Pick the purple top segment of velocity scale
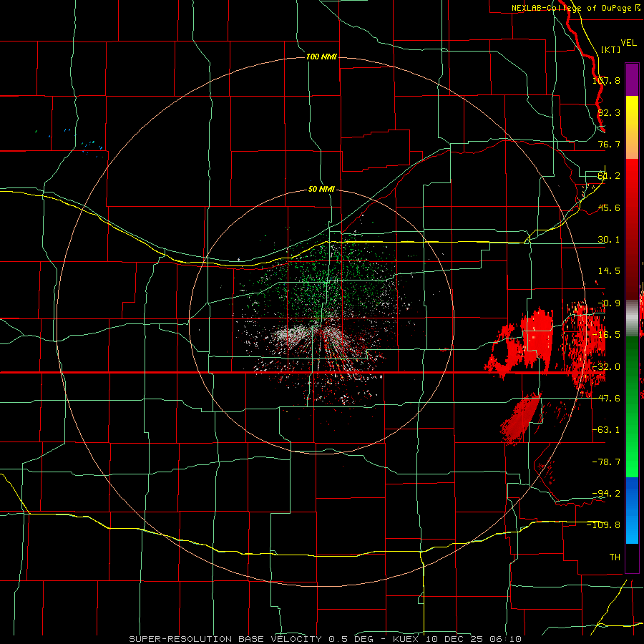The image size is (644, 644). (632, 79)
